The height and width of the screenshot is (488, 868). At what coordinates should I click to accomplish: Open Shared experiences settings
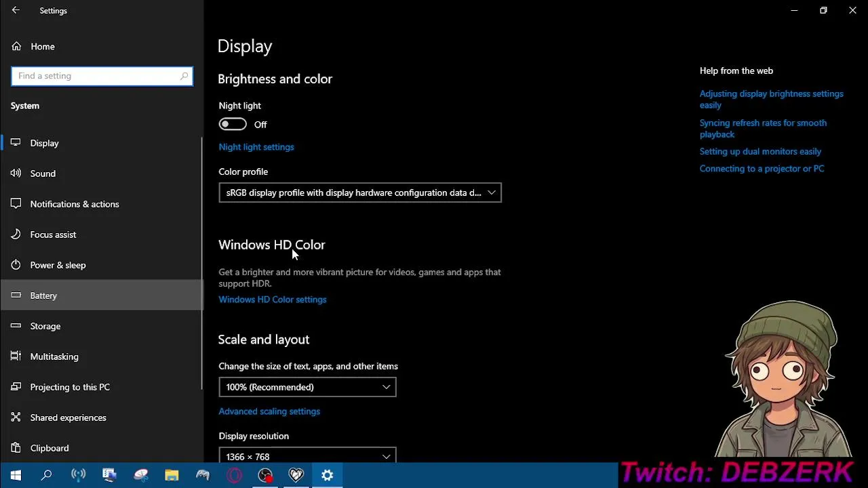102,418
